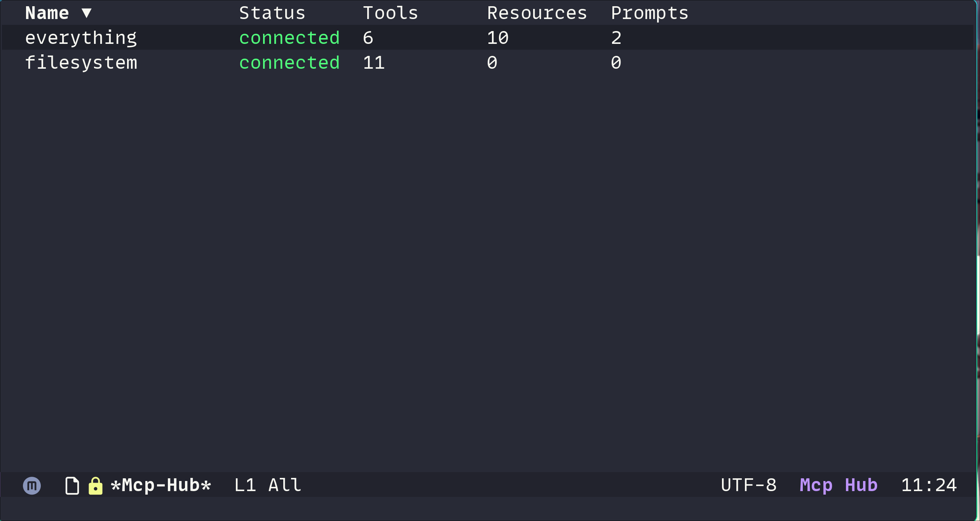980x521 pixels.
Task: Click the *Mcp-Hub* buffer name in modeline
Action: (x=161, y=486)
